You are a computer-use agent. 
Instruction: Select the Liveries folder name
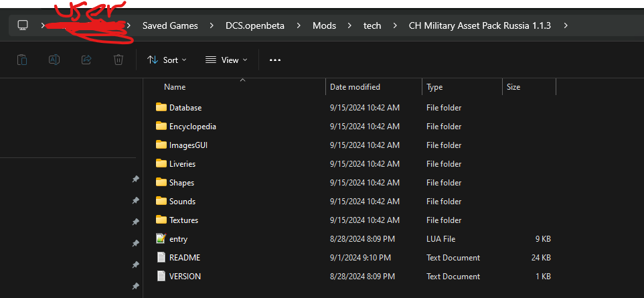coord(182,164)
